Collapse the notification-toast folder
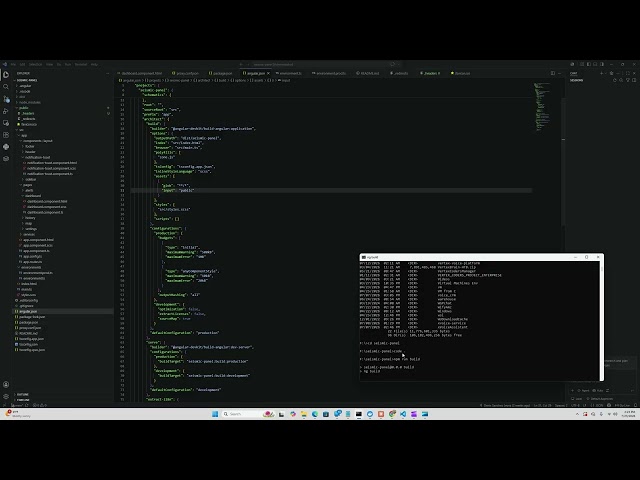 point(38,158)
